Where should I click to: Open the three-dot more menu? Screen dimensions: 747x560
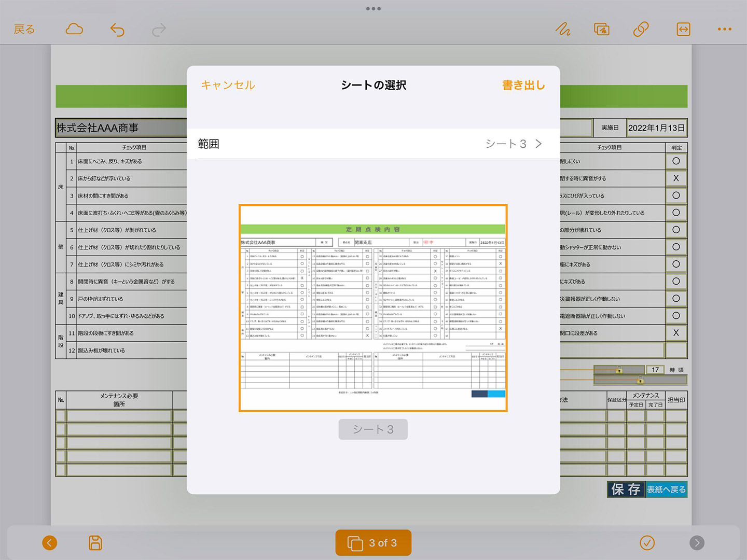coord(724,30)
